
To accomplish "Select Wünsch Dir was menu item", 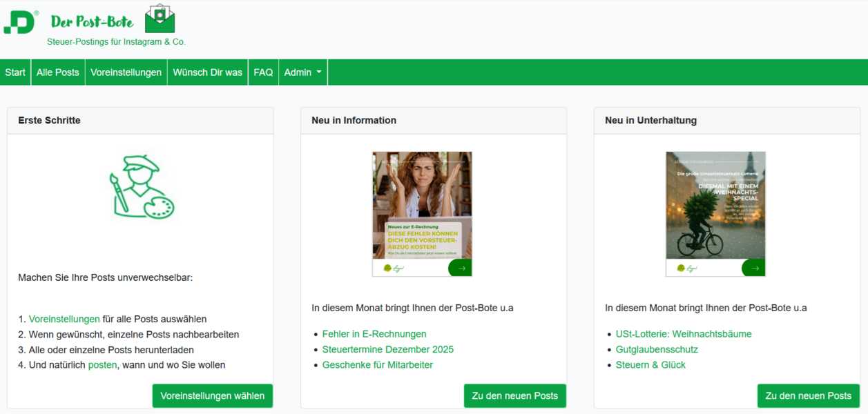I will click(207, 72).
